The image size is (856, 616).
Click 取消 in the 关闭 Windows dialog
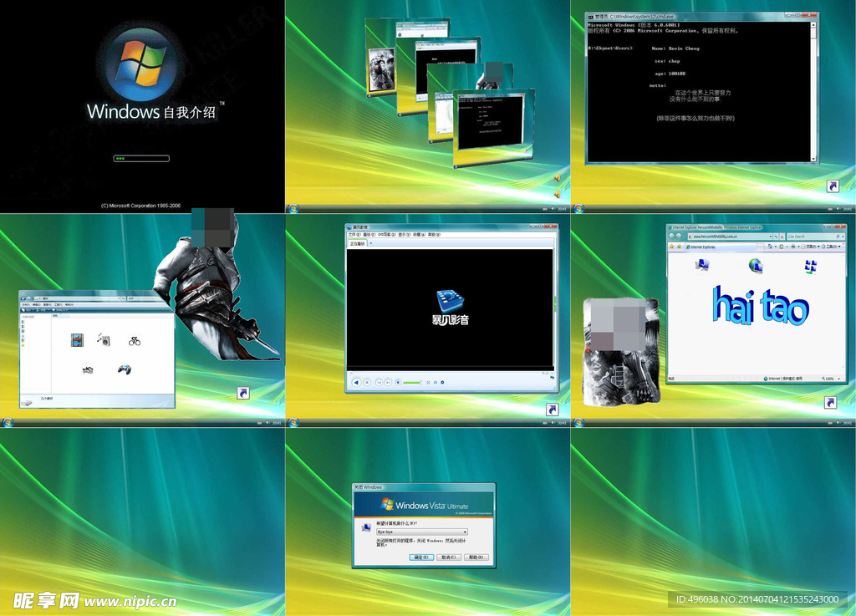[x=449, y=557]
